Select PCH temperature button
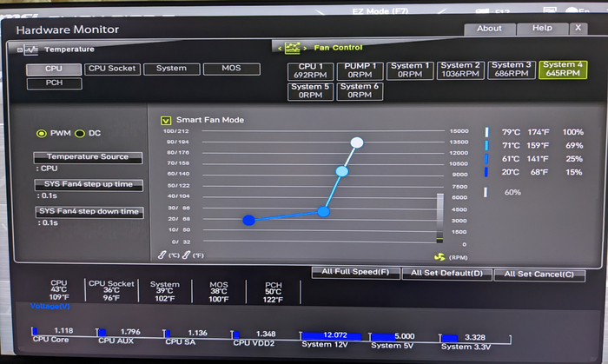Screen dimensions: 608x364 tap(54, 83)
